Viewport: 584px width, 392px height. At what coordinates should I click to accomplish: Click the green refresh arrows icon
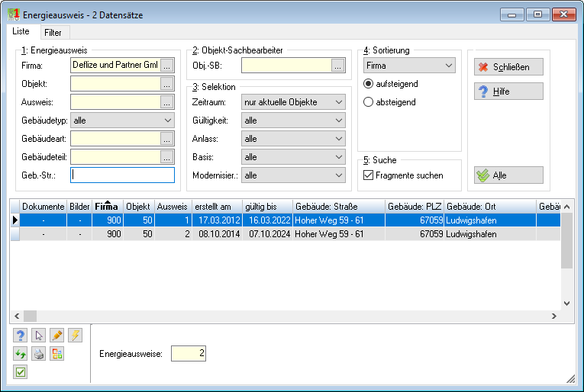click(20, 353)
